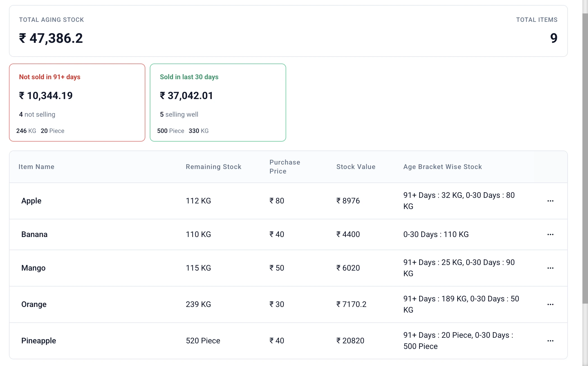Open the options menu for the Banana row
The height and width of the screenshot is (366, 588).
550,234
